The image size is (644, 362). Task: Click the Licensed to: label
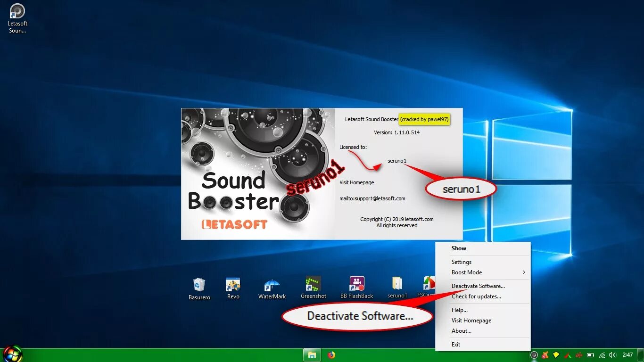coord(353,147)
